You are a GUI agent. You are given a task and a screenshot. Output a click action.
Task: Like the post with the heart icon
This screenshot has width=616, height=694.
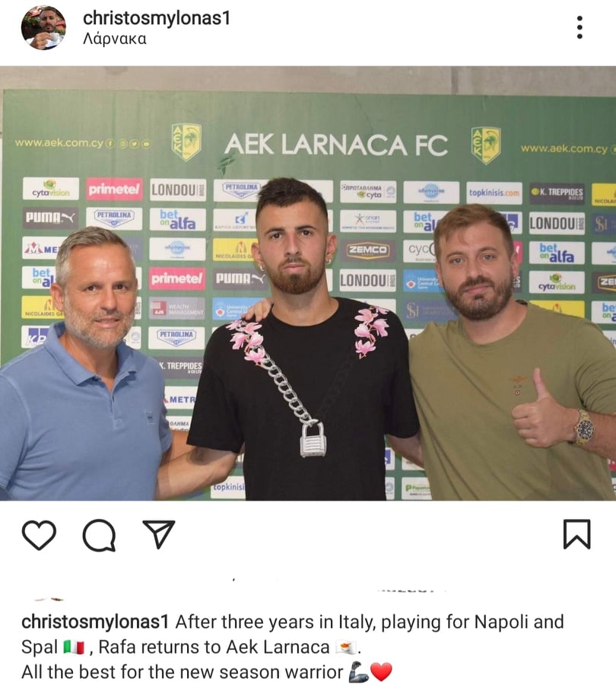tap(39, 535)
